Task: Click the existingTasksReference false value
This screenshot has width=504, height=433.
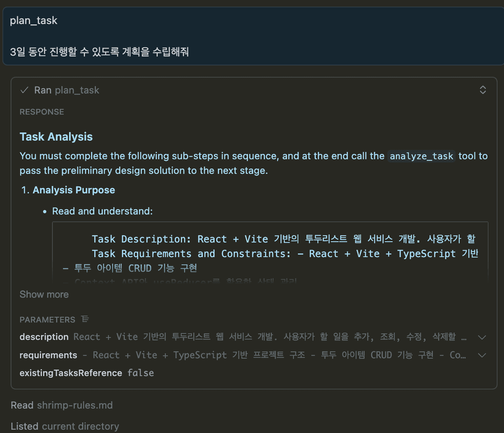Action: click(140, 373)
